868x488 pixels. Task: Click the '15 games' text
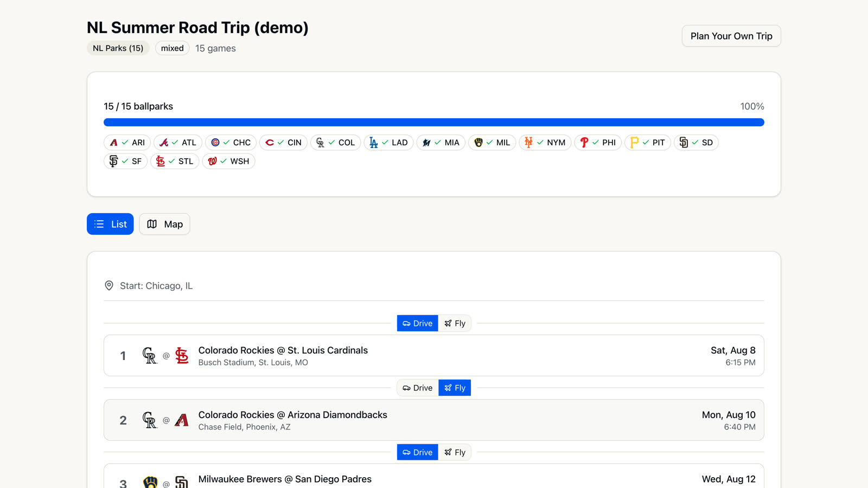[x=215, y=48]
